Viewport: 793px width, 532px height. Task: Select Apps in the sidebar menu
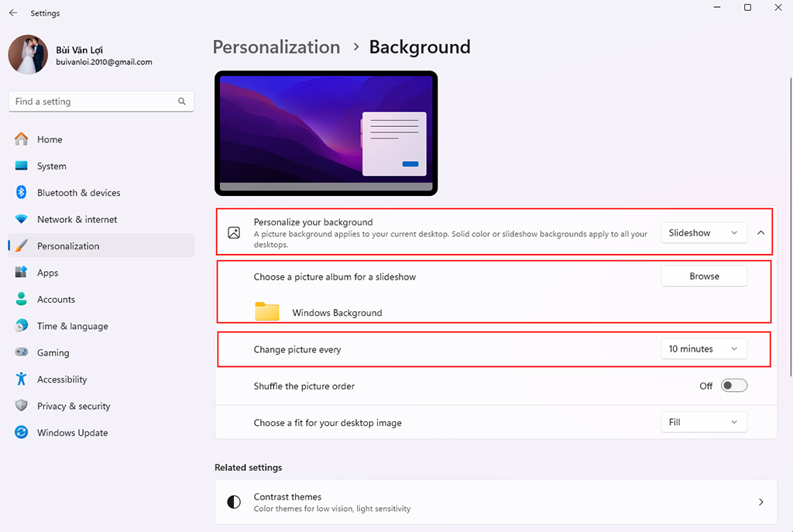point(47,273)
